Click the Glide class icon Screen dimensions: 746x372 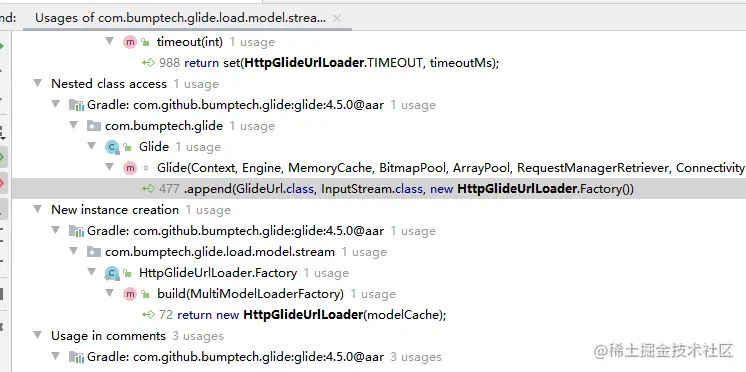click(112, 147)
